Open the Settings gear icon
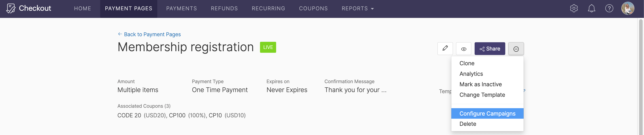Screen dimensions: 644x135 click(x=573, y=8)
